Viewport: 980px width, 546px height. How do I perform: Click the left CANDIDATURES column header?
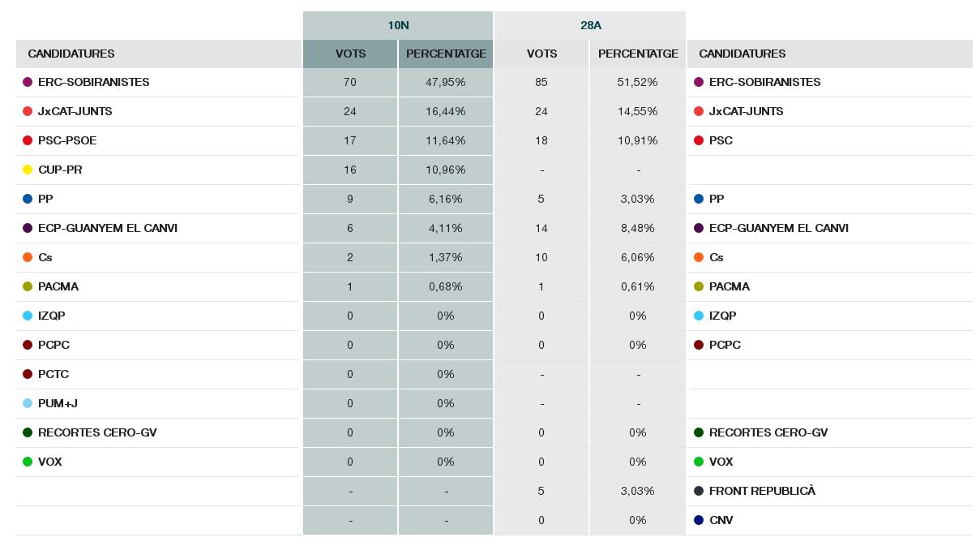[x=71, y=54]
